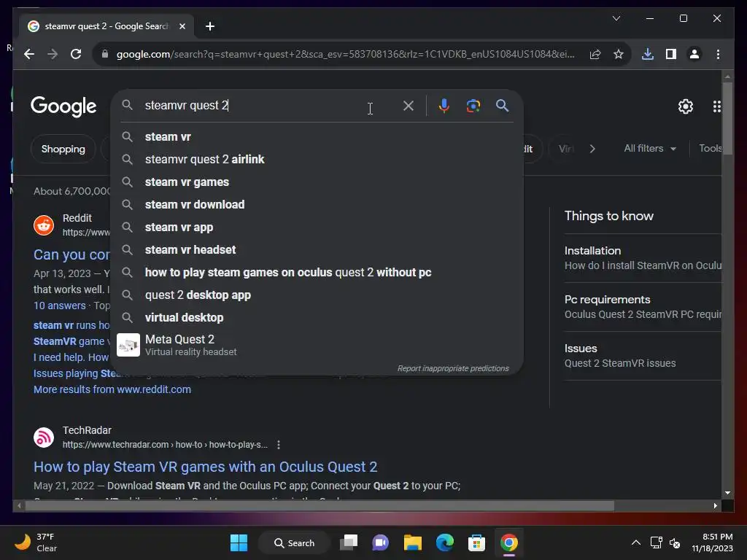Choose 'steamvr quest 2 airlink' suggestion
The width and height of the screenshot is (747, 560).
(x=317, y=160)
